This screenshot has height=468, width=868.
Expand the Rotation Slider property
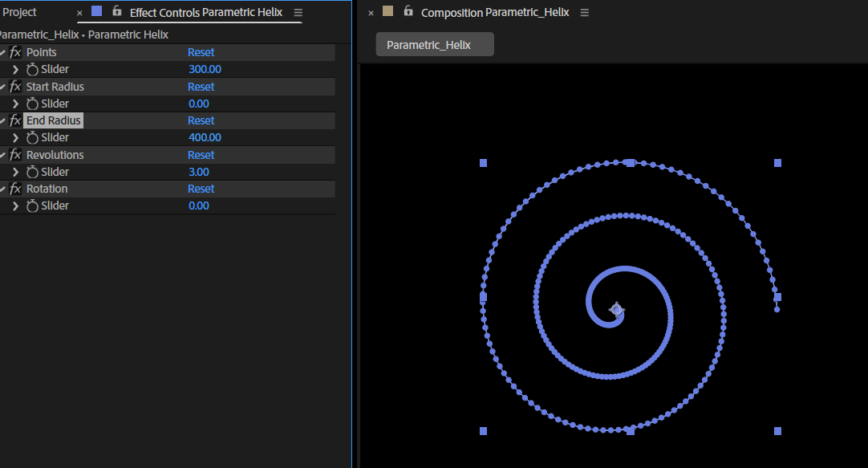pyautogui.click(x=15, y=206)
